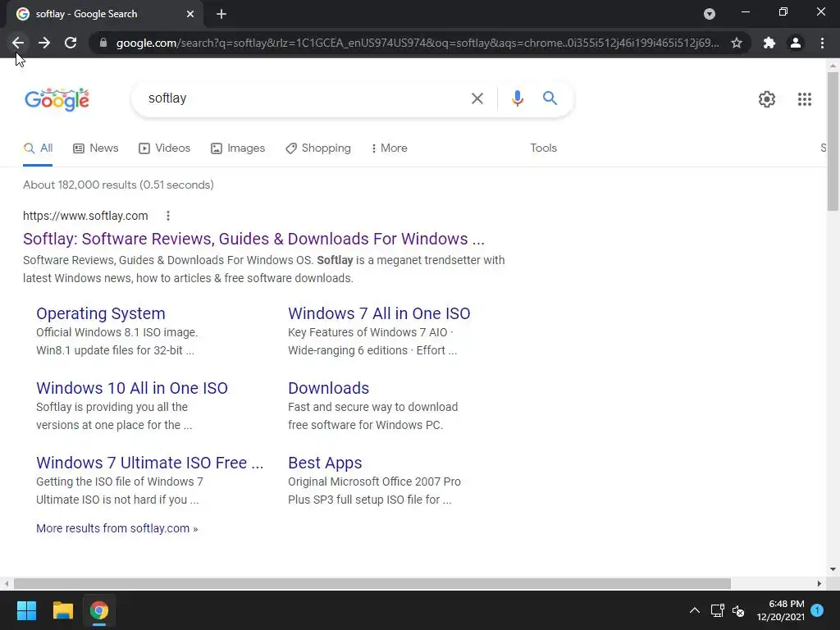This screenshot has width=840, height=630.
Task: Open the Best Apps sitelink
Action: pos(325,463)
